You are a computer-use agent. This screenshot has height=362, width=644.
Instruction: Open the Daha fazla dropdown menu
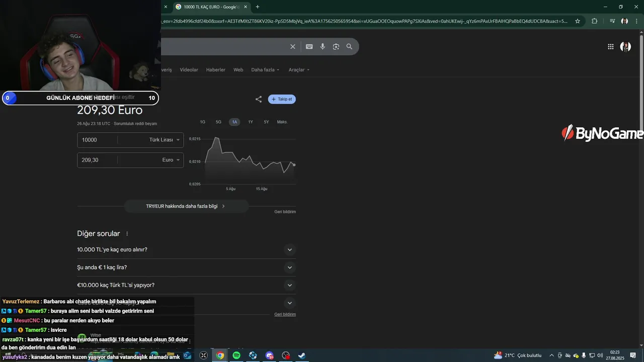(x=265, y=70)
